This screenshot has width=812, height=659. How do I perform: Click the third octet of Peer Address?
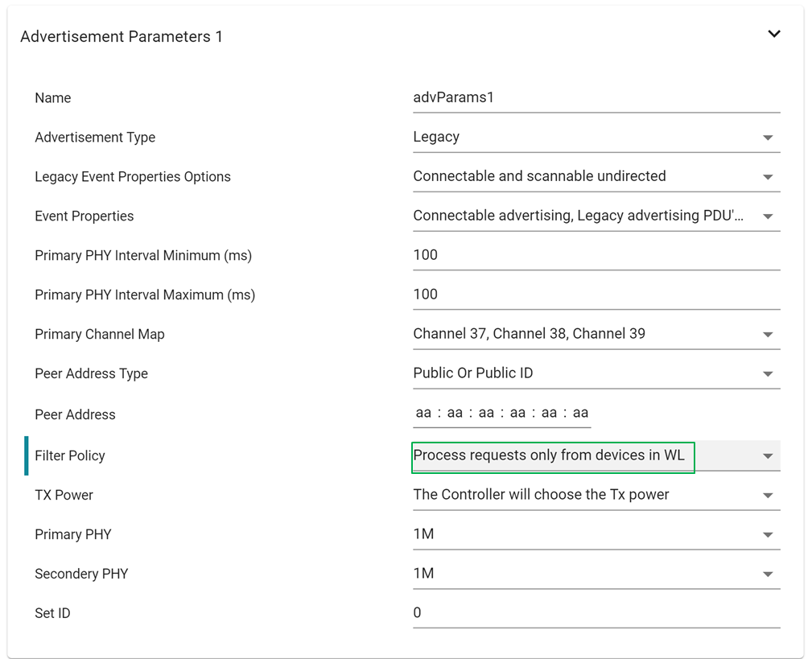[486, 413]
